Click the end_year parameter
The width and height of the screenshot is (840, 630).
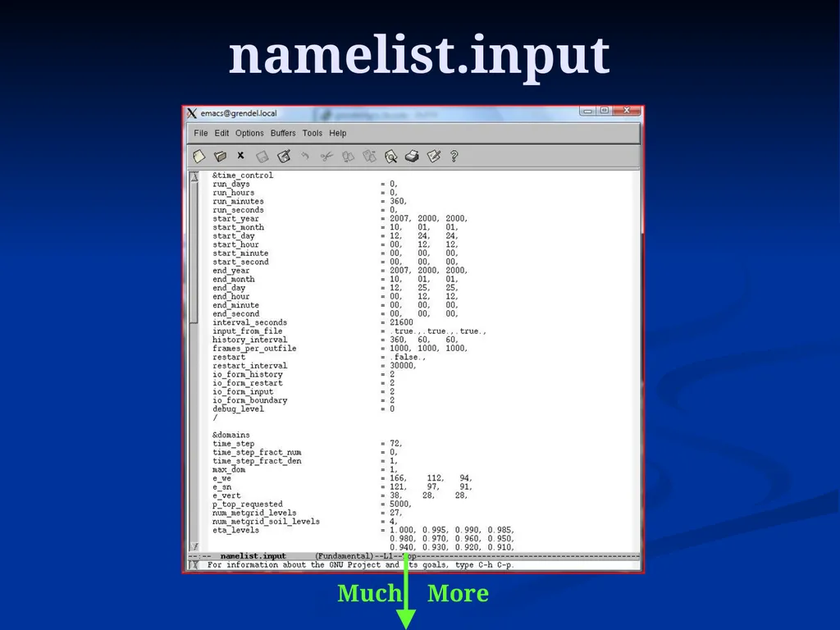(231, 271)
